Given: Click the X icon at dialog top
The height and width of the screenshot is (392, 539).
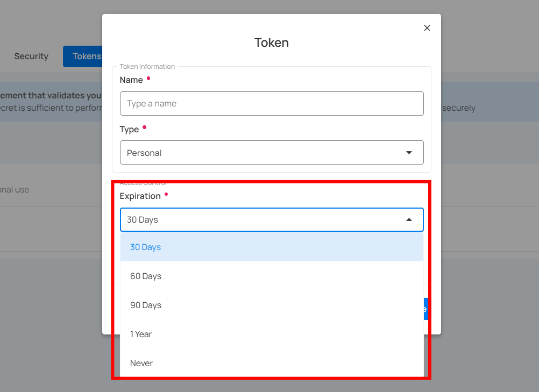Looking at the screenshot, I should click(427, 28).
